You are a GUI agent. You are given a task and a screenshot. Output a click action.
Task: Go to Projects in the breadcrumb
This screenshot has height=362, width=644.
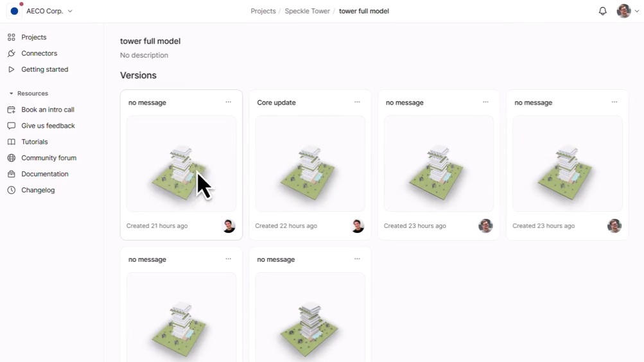tap(263, 11)
